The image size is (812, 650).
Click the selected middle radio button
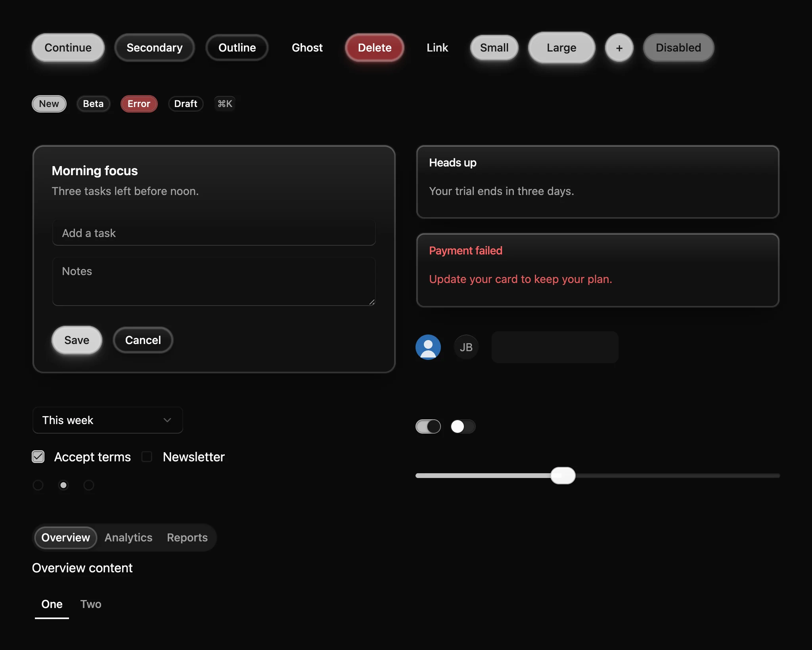[x=63, y=485]
